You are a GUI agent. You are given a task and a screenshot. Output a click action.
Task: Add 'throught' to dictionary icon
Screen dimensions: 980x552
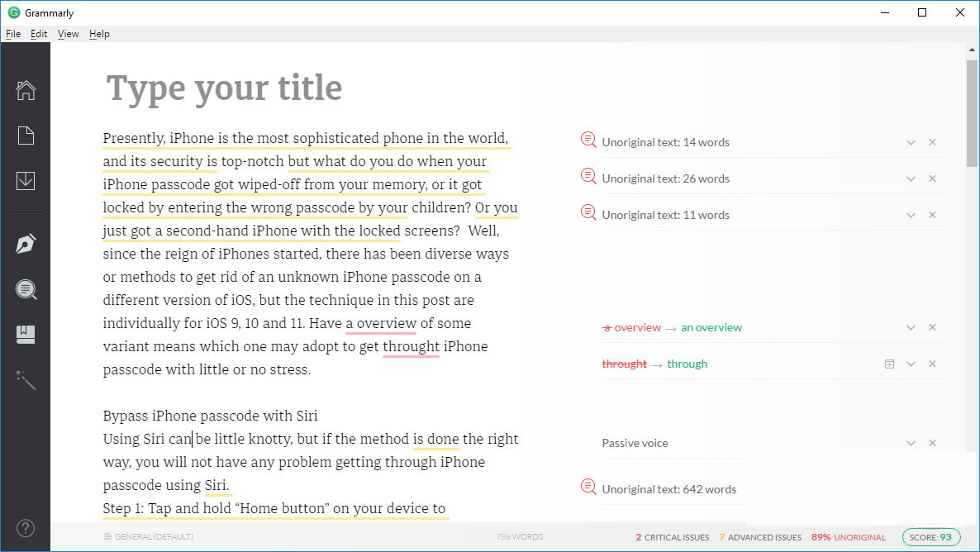[889, 364]
